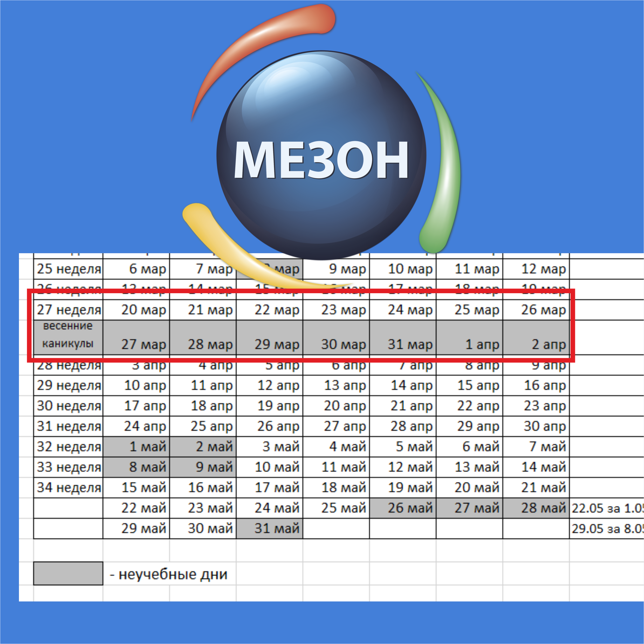Select the "23 мар" cell
This screenshot has height=644, width=644.
point(336,310)
